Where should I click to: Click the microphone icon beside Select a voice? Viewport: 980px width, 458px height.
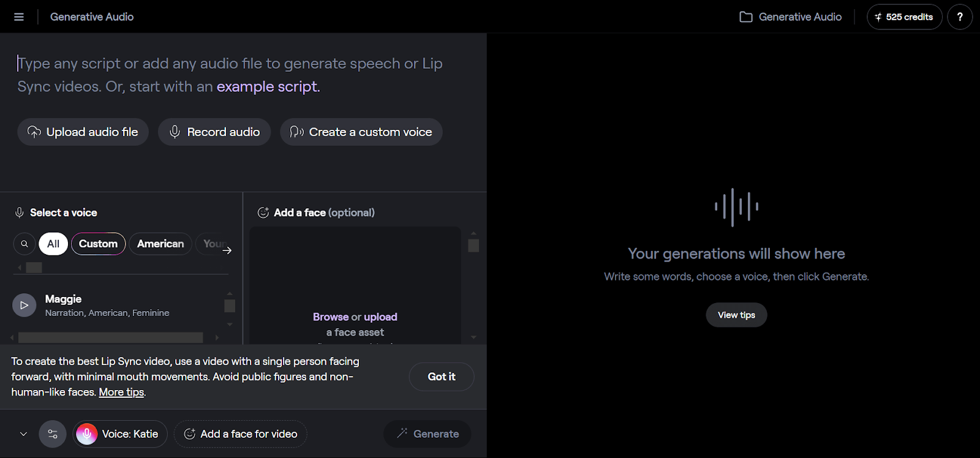click(x=19, y=212)
